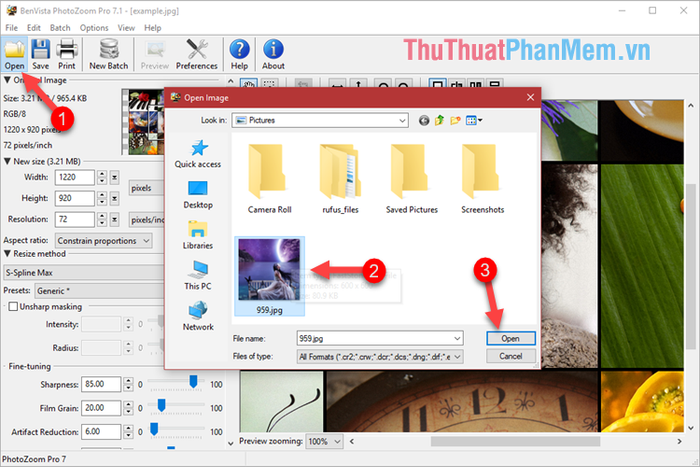Select the rufus_files folder
Screen dimensions: 700x467
pyautogui.click(x=340, y=179)
